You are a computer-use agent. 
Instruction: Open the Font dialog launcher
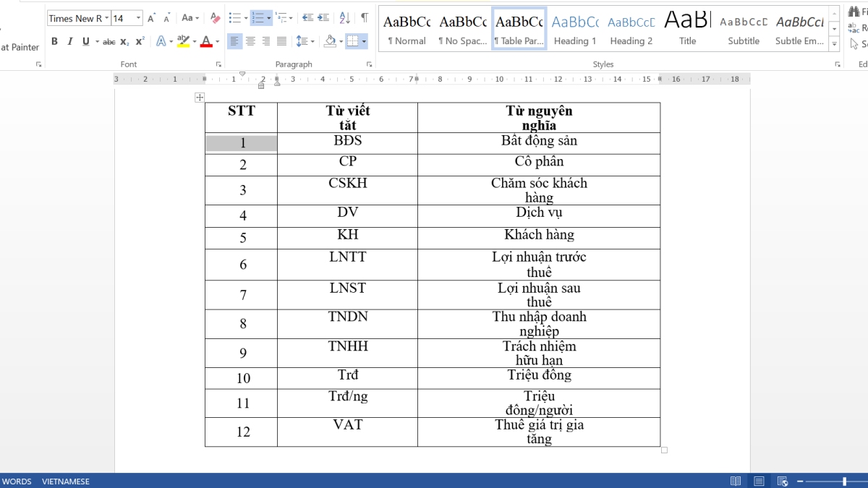(x=218, y=64)
